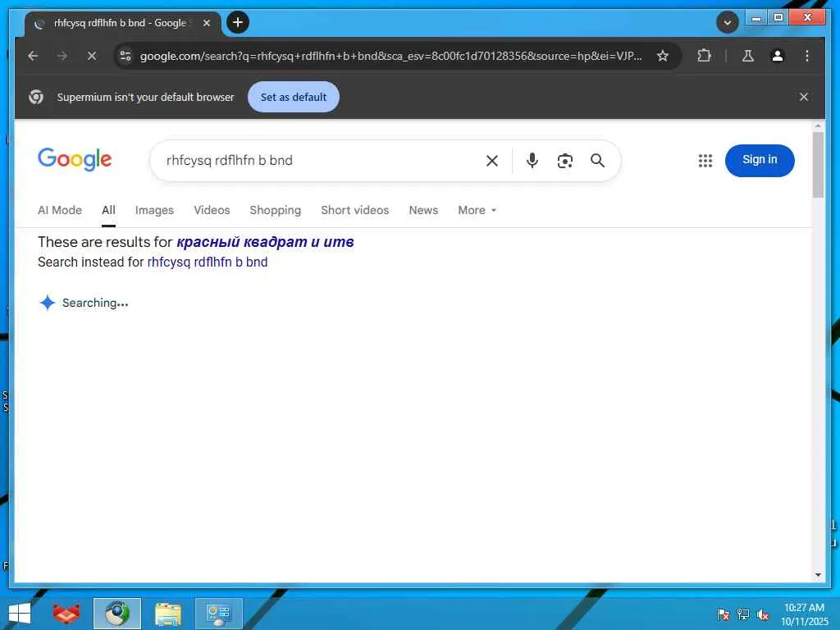Switch to Shopping results
The image size is (840, 630).
click(x=276, y=210)
